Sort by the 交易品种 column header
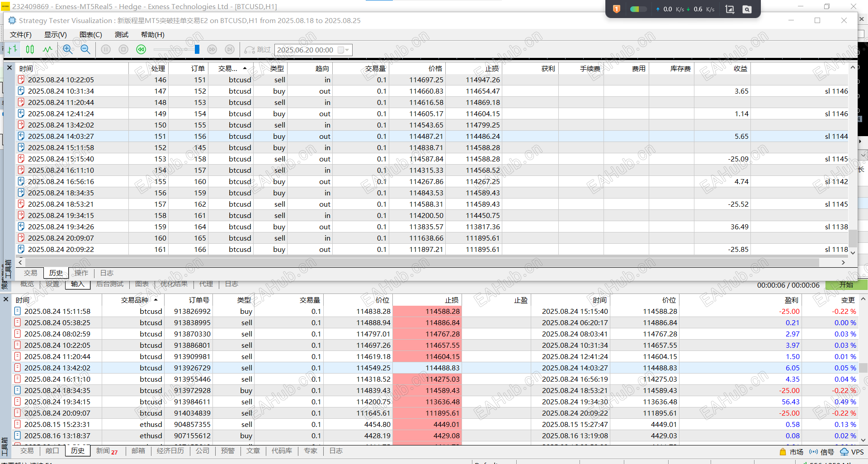This screenshot has height=464, width=868. [135, 300]
